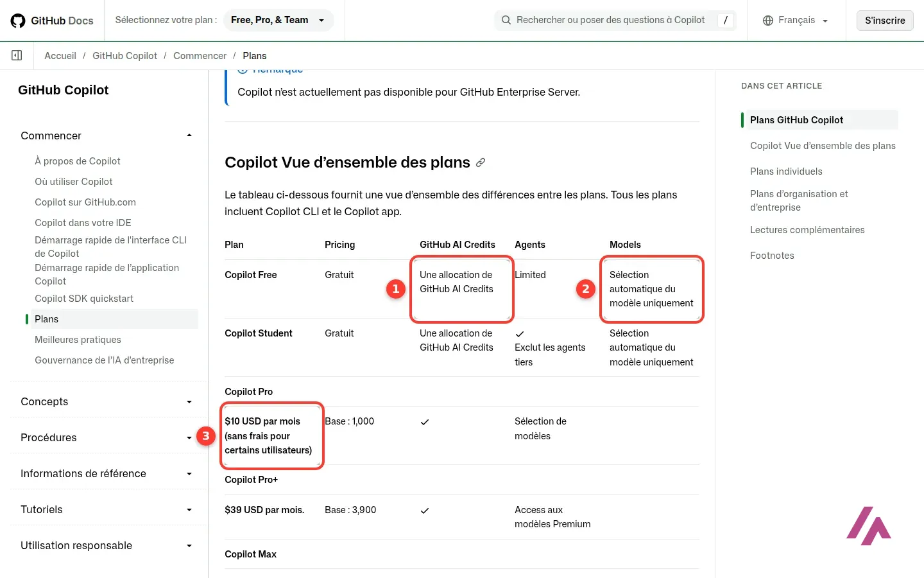Jump to Footnotes section
Image resolution: width=924 pixels, height=578 pixels.
coord(772,256)
